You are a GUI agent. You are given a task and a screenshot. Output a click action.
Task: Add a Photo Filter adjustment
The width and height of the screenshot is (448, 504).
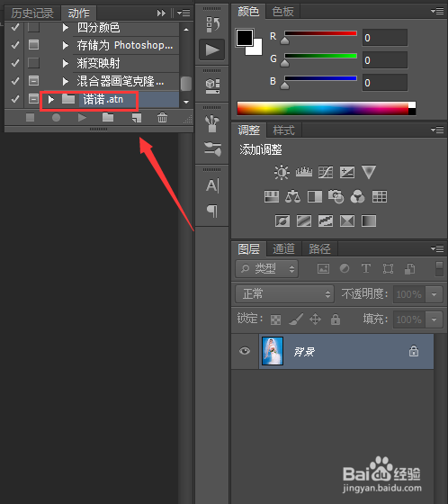point(336,196)
